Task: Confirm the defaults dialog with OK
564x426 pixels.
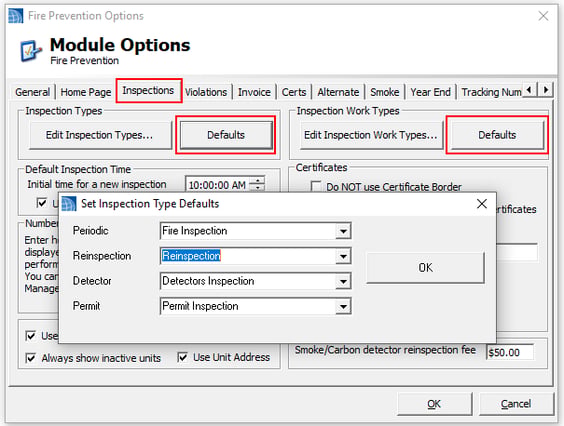Action: tap(426, 268)
